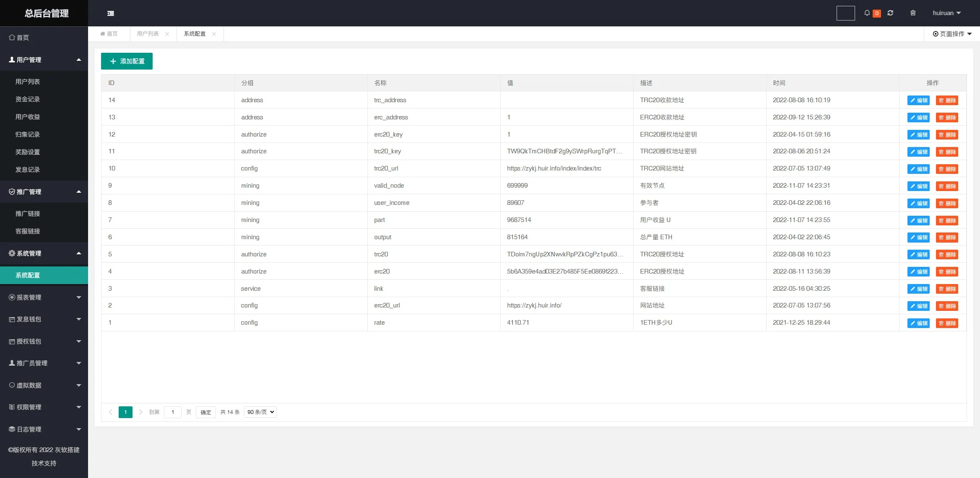Close the 用户列表 tab with its X

(x=167, y=34)
